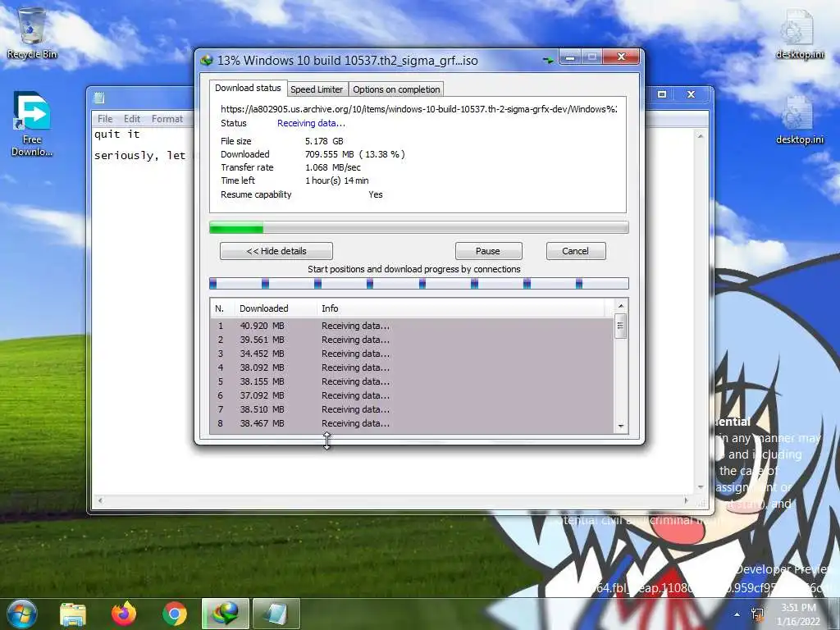Select the lower desktop.ini file icon
This screenshot has height=630, width=840.
coord(799,120)
